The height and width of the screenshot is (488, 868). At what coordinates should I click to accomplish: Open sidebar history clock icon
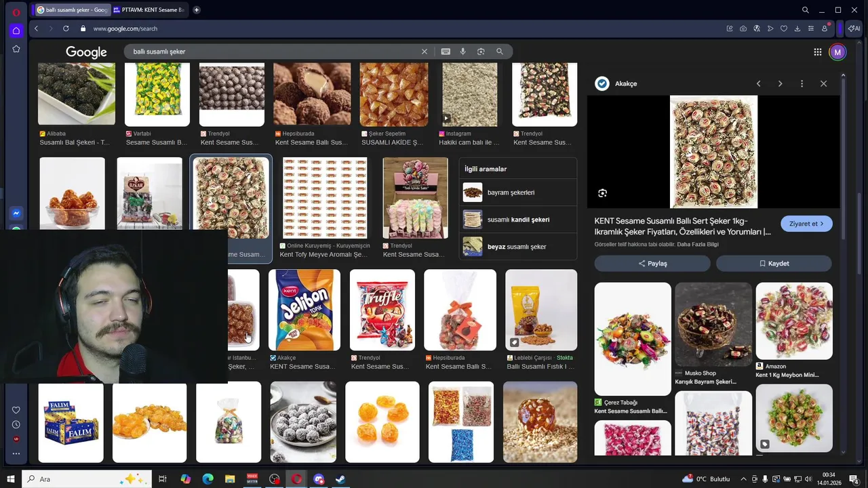click(16, 424)
